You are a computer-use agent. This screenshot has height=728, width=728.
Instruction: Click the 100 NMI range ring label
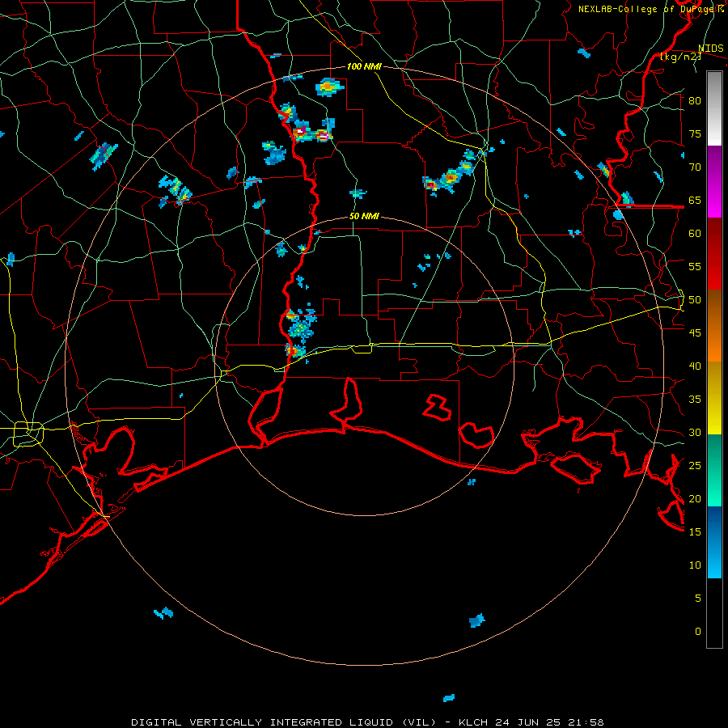click(364, 66)
